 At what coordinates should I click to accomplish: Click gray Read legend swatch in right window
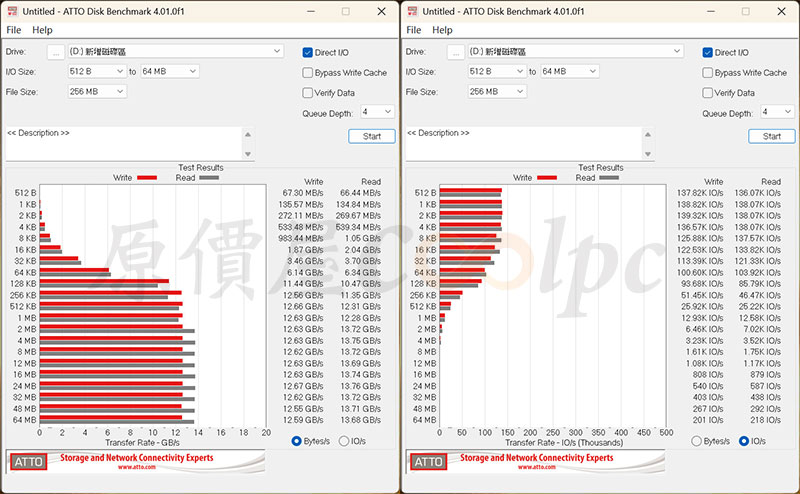(x=609, y=178)
